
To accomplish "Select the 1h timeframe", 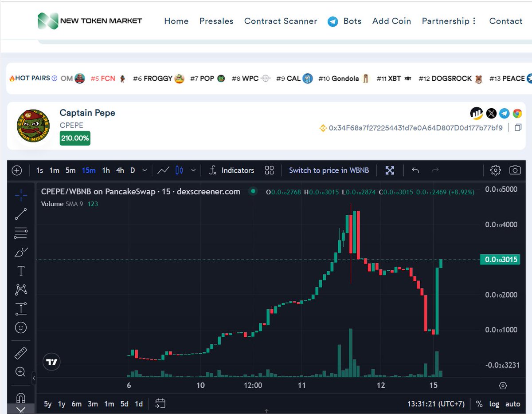I will point(106,170).
